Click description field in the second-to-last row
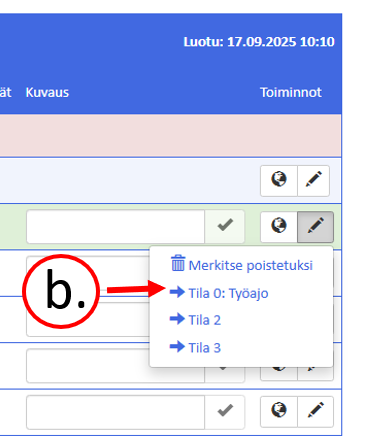Viewport: 366px width, 448px height. tap(115, 366)
